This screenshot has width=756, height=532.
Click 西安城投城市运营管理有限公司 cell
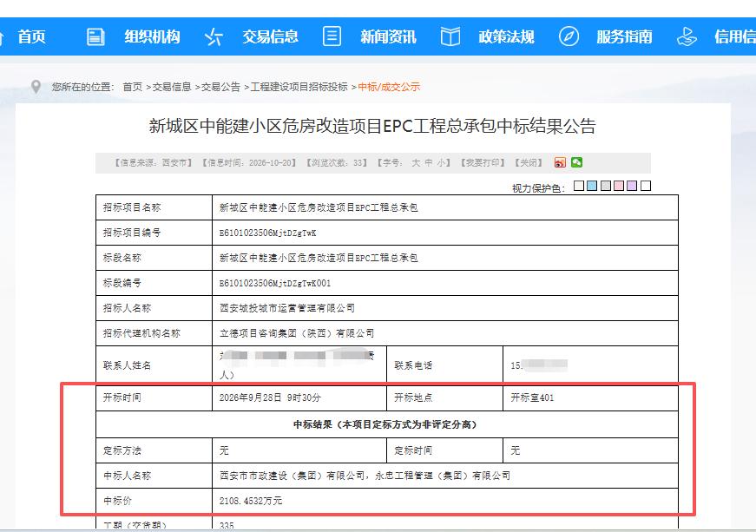pos(445,308)
